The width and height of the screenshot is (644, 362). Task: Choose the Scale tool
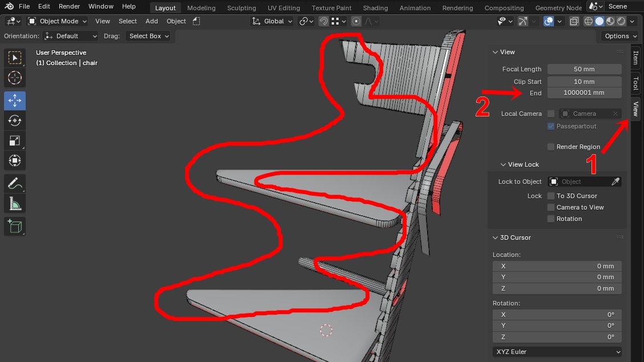point(15,140)
